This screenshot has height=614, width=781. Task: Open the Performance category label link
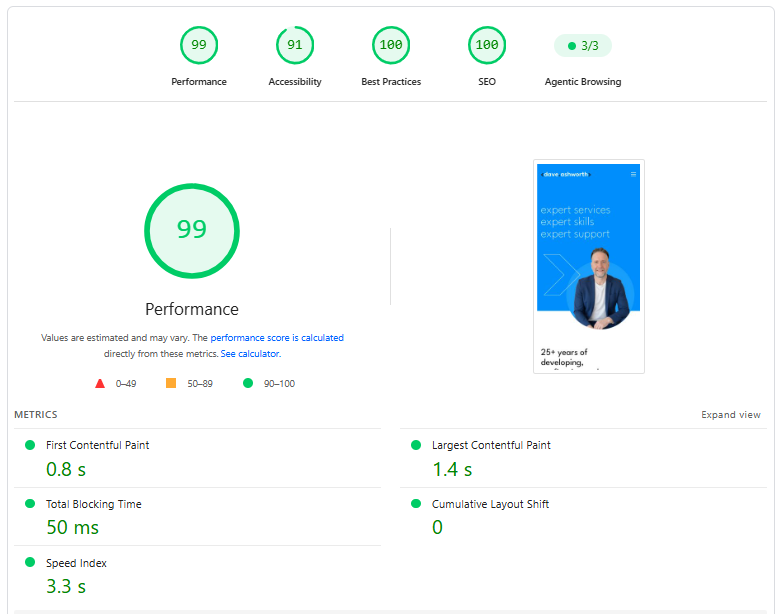click(199, 82)
